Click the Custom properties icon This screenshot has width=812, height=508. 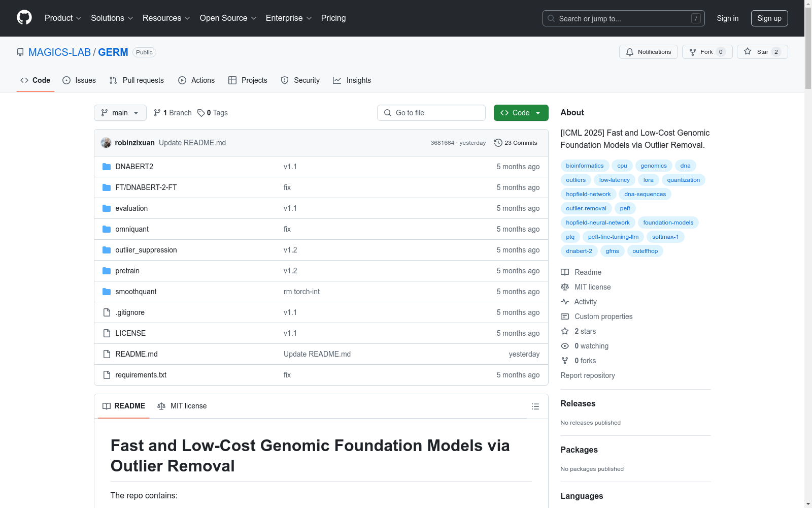click(565, 316)
